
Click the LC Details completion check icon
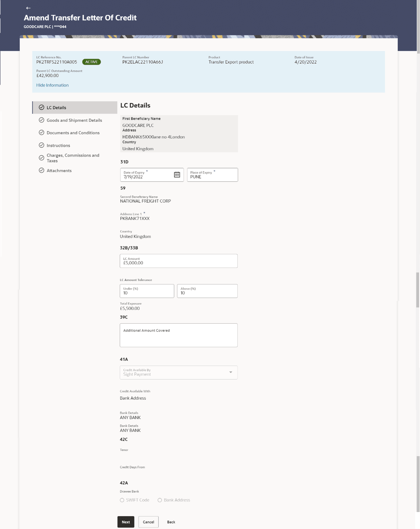click(41, 107)
